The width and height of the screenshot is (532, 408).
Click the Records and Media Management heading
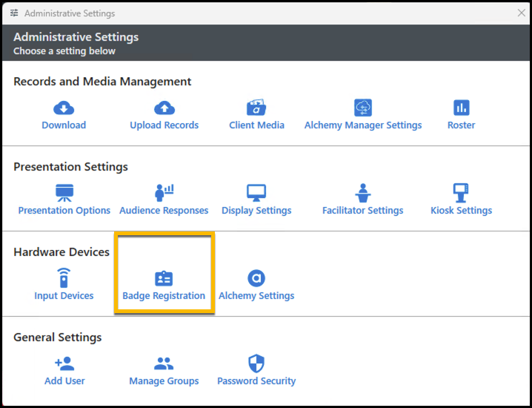coord(102,82)
